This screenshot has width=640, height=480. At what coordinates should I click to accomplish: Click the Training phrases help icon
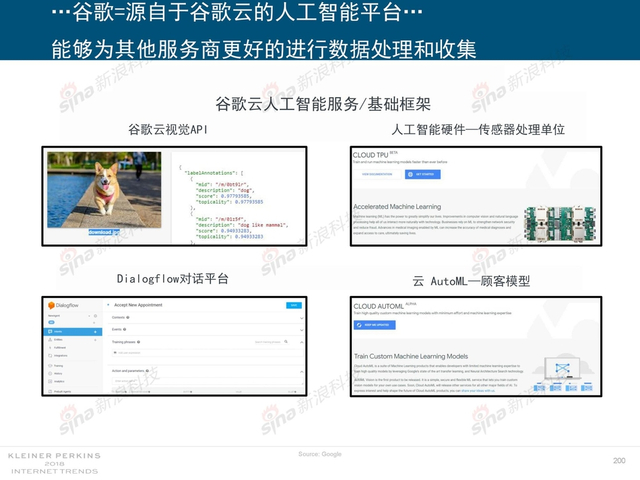139,342
